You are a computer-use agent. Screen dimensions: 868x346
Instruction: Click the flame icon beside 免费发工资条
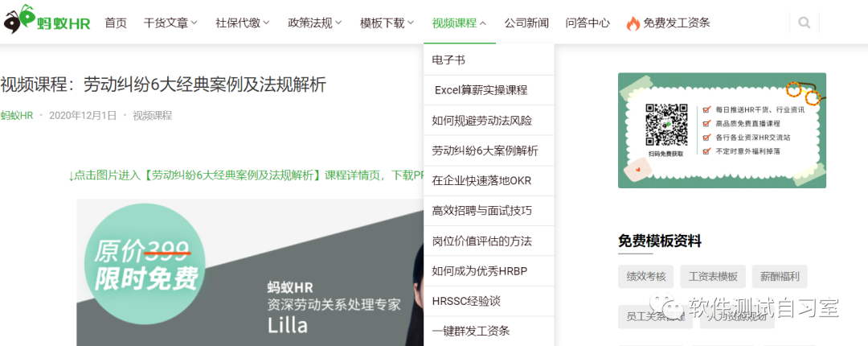tap(633, 23)
